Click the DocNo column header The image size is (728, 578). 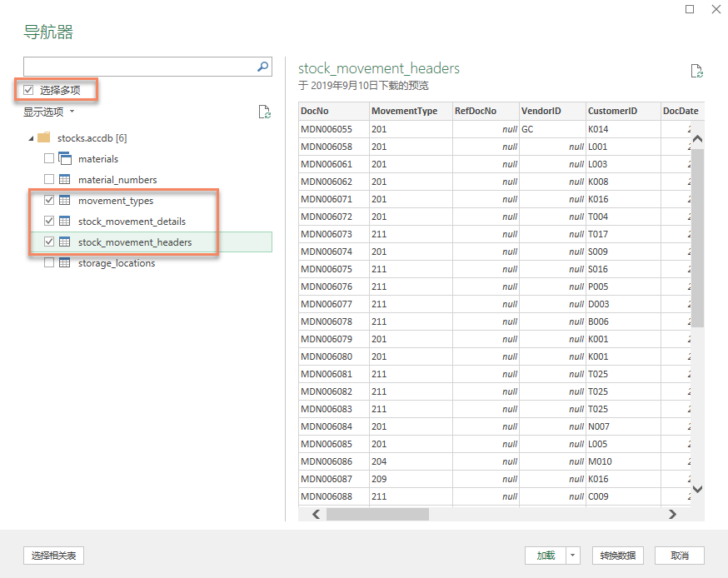(x=334, y=111)
